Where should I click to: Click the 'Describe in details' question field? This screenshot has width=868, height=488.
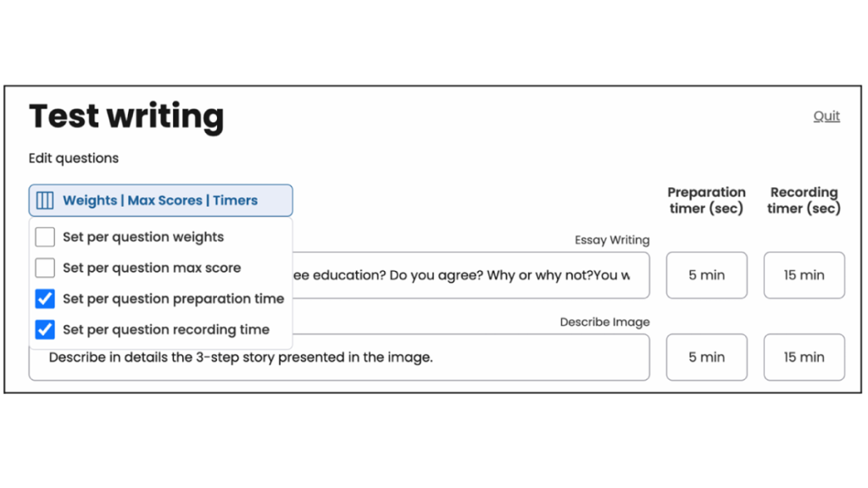point(339,358)
